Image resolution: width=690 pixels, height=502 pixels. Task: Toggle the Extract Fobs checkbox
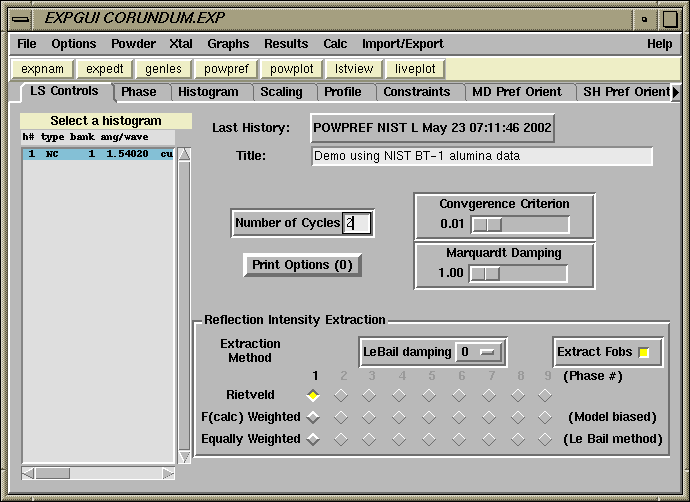(643, 352)
